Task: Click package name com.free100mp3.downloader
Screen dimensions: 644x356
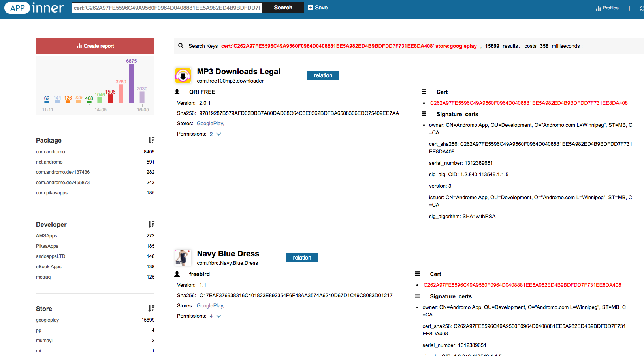Action: [x=230, y=81]
